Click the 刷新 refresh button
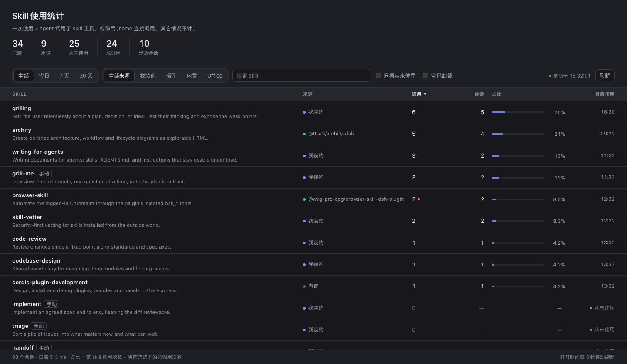 605,75
